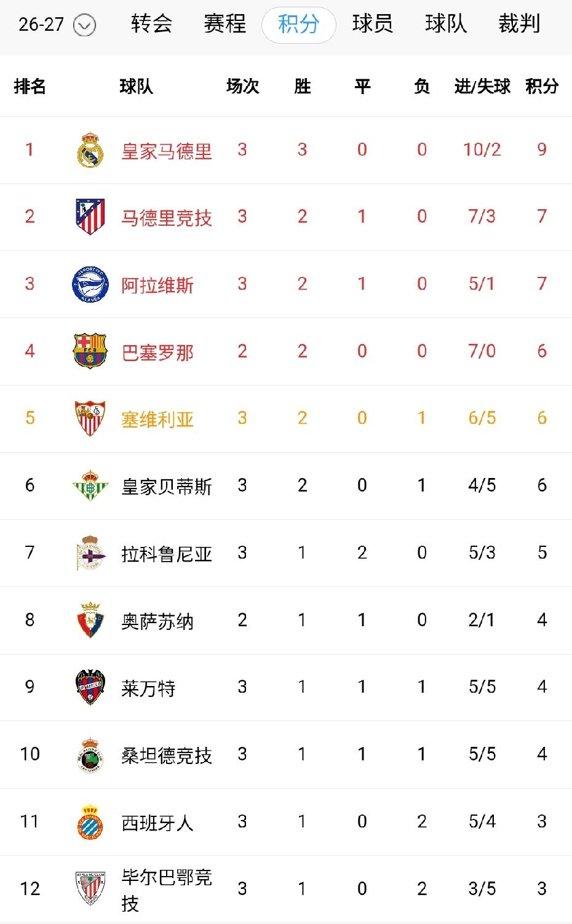Tap the FC Barcelona crest icon
This screenshot has height=924, width=572.
[90, 351]
